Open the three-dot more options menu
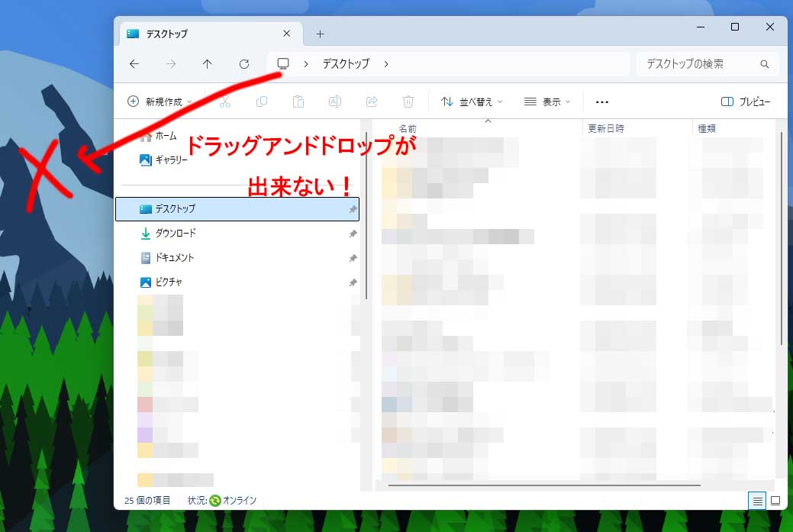 602,102
